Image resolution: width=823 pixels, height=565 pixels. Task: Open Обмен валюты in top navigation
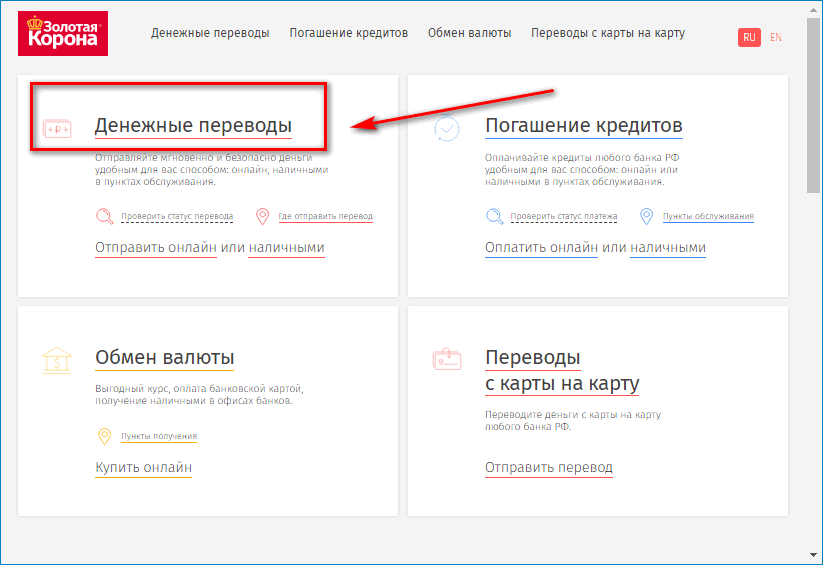pos(469,33)
